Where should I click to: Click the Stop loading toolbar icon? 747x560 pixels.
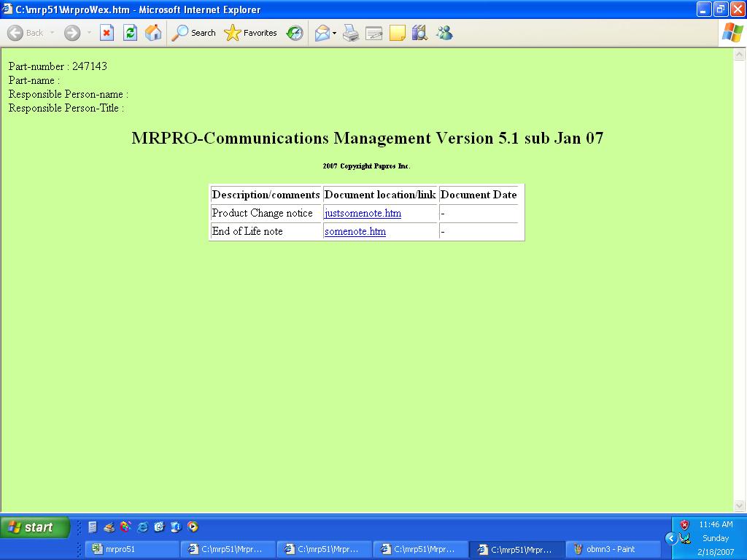click(x=107, y=33)
